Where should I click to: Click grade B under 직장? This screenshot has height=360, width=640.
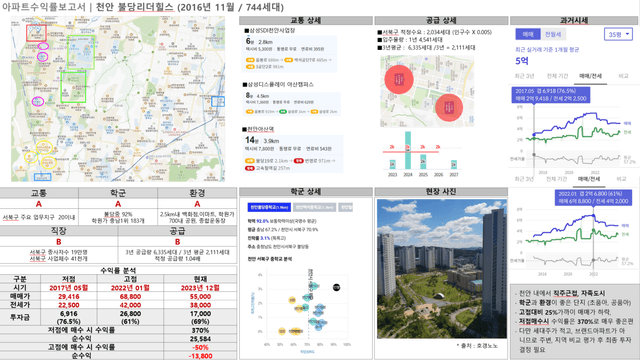pos(59,242)
